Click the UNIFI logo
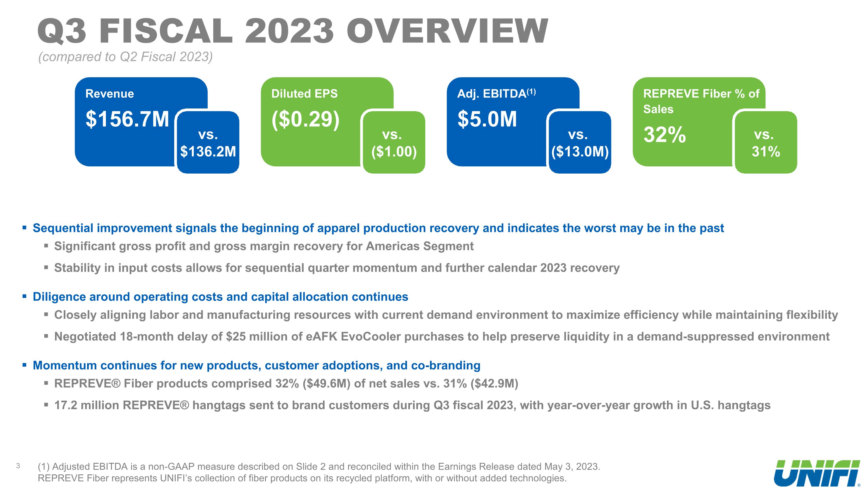Screen dimensions: 868x488 (x=818, y=473)
